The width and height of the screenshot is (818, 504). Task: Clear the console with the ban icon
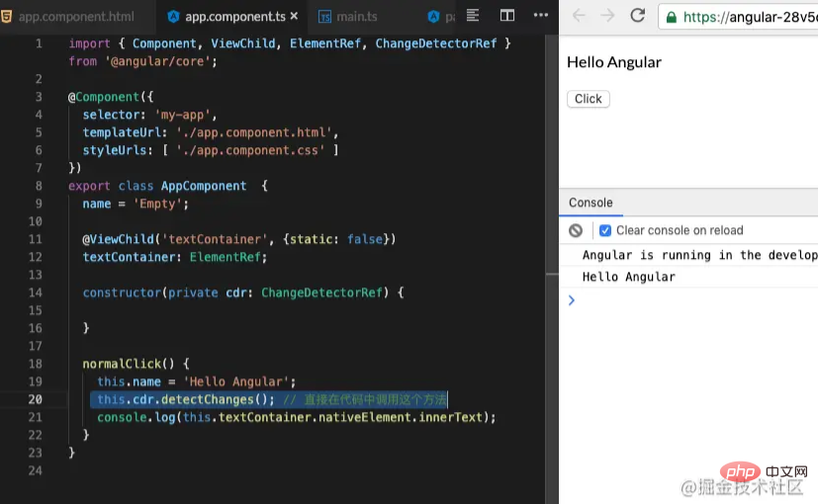pos(576,230)
